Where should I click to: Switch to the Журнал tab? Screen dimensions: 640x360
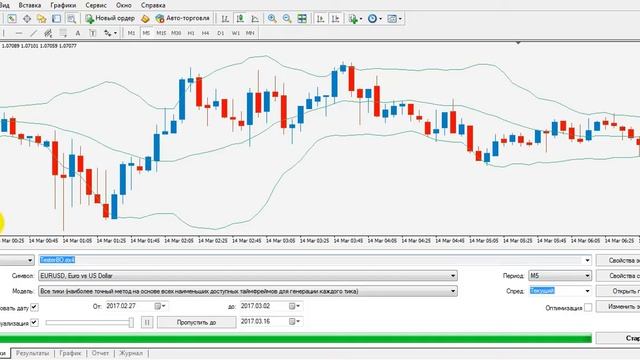click(x=131, y=353)
